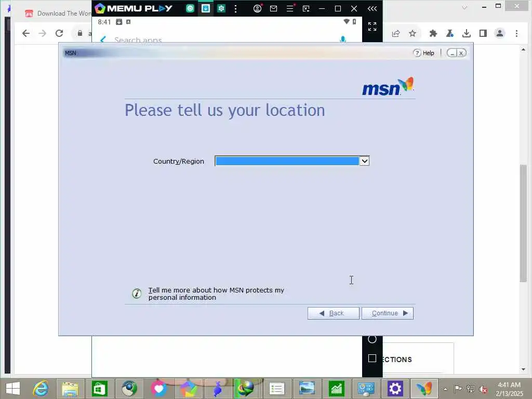Open Action Center flag in tray
Screen dimensions: 532x399
click(x=458, y=389)
